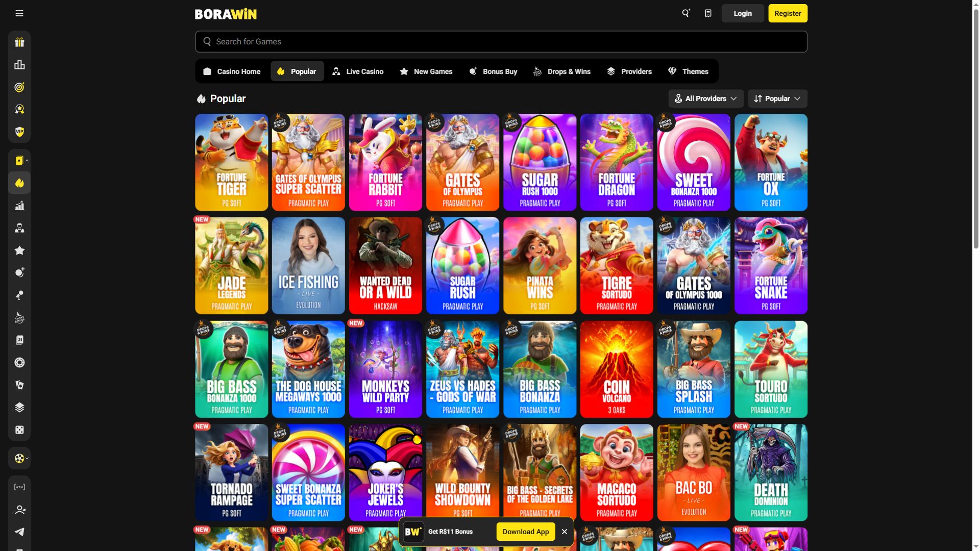980x551 pixels.
Task: Dismiss the Get R$11 Bonus banner
Action: (565, 532)
